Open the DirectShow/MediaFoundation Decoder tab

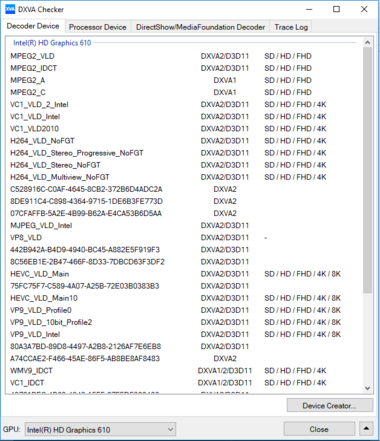click(200, 27)
